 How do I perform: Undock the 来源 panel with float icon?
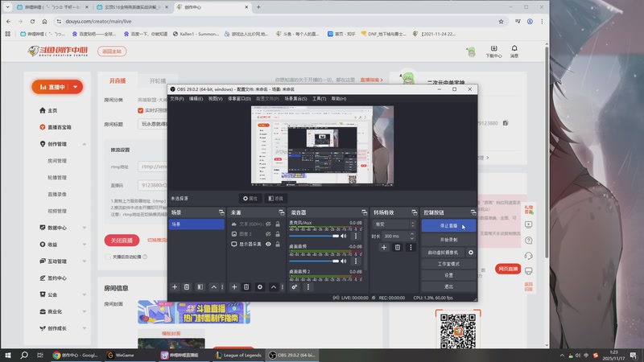point(281,212)
